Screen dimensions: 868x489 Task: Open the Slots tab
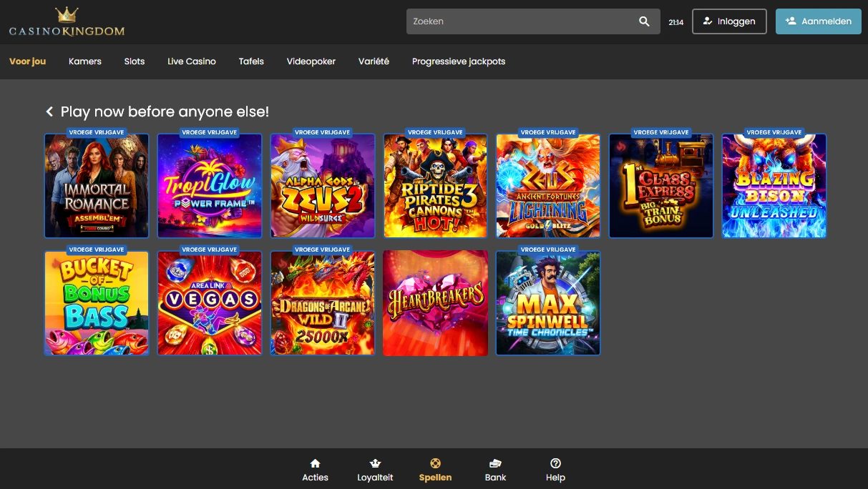click(135, 61)
